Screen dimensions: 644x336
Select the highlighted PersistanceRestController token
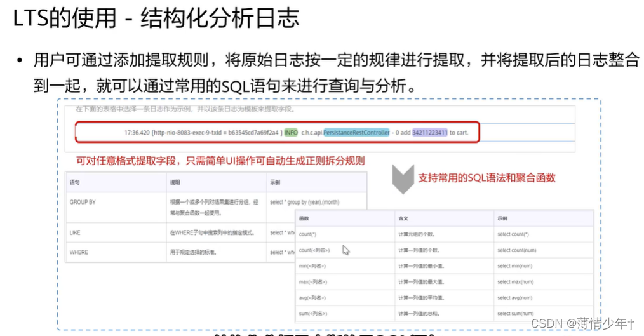(x=356, y=133)
